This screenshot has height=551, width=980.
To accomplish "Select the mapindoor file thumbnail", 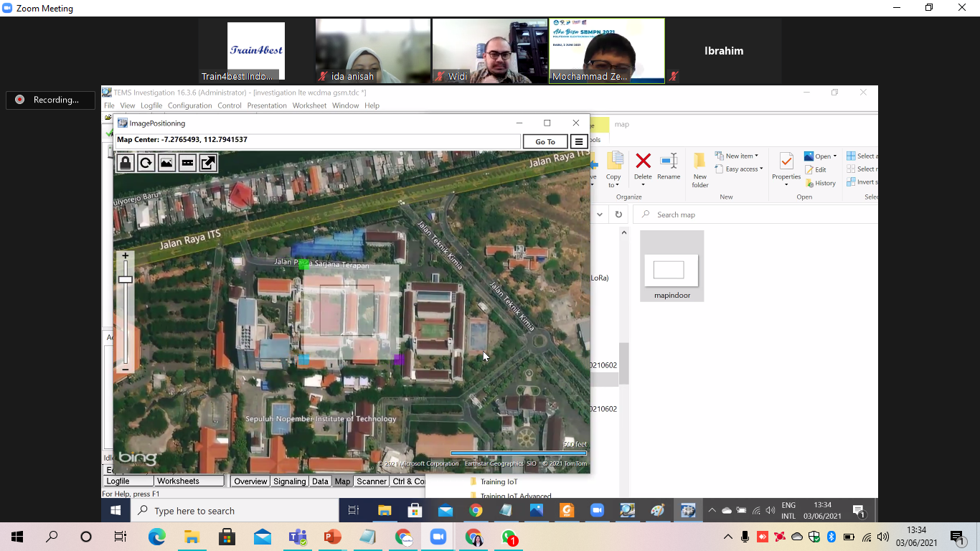I will (x=672, y=270).
